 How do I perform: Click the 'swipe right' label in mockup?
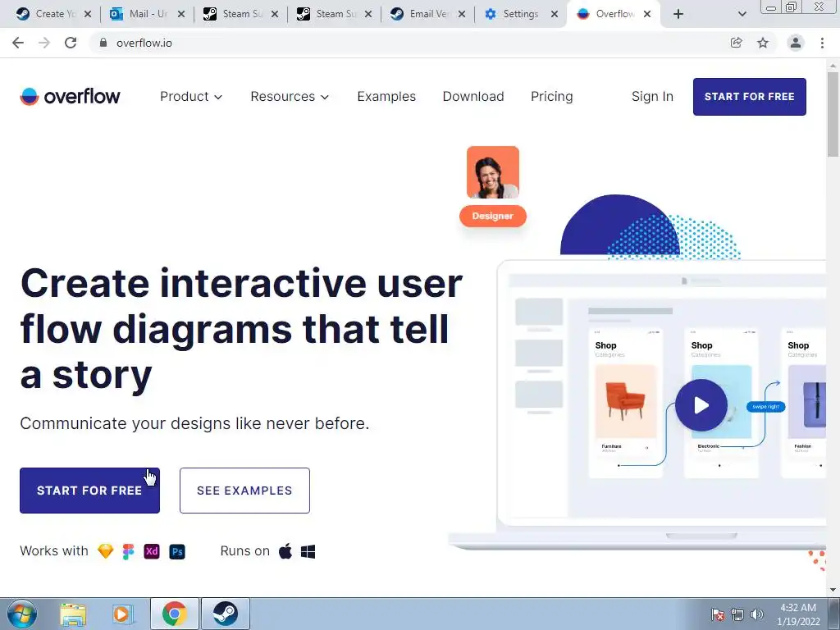coord(765,407)
